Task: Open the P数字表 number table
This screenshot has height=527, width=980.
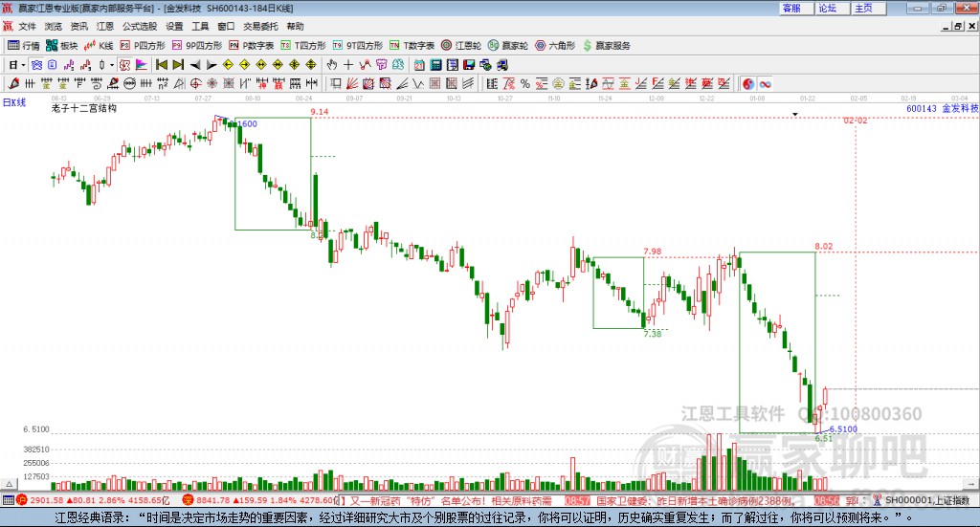Action: click(x=251, y=46)
